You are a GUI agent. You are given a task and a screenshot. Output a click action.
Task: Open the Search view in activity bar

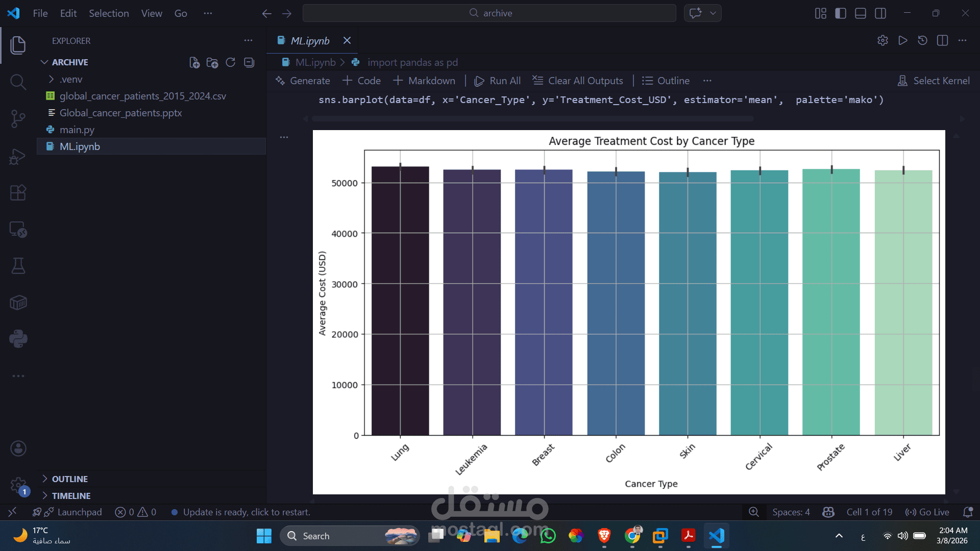[18, 82]
